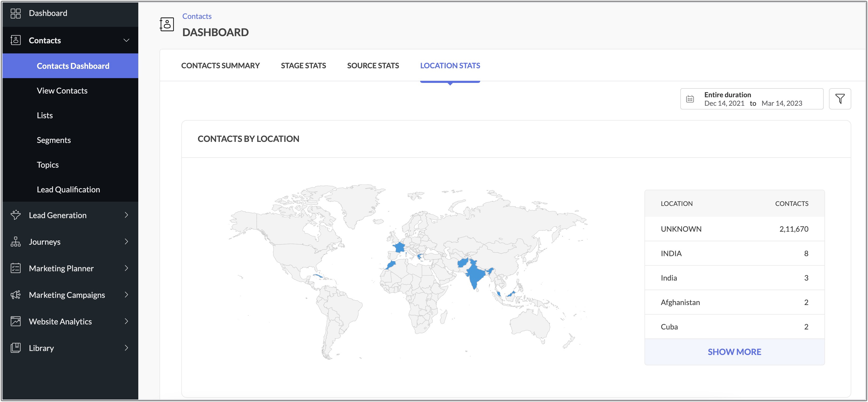Image resolution: width=868 pixels, height=402 pixels.
Task: Open the Website Analytics chart icon
Action: coord(15,321)
